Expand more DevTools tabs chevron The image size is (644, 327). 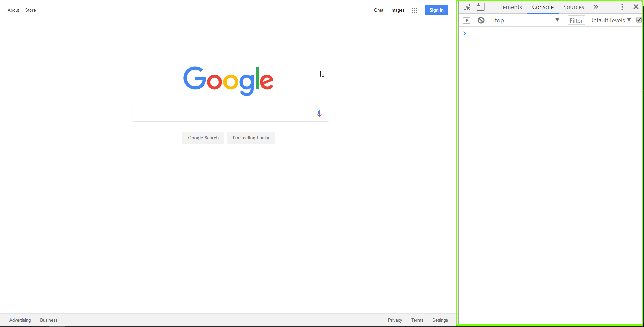tap(596, 7)
